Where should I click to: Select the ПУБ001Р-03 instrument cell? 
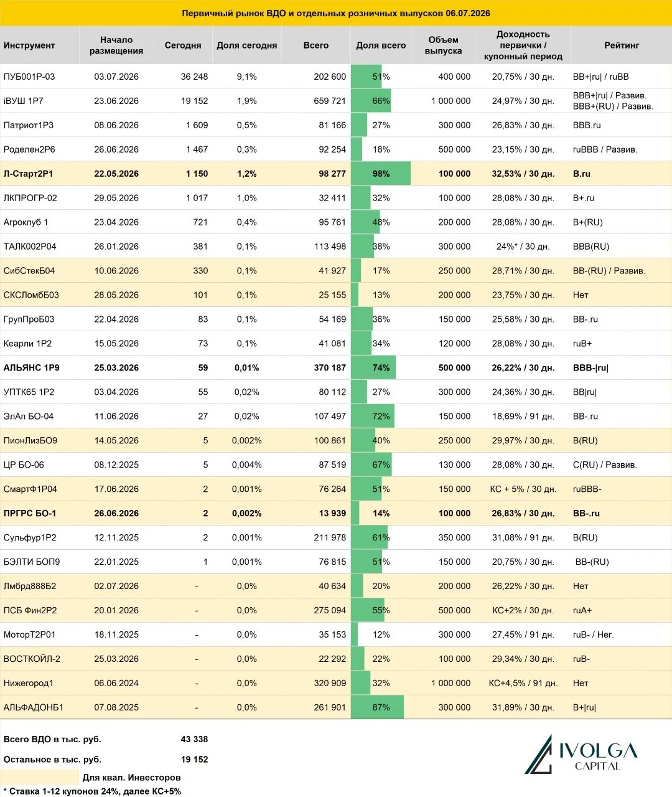point(29,77)
